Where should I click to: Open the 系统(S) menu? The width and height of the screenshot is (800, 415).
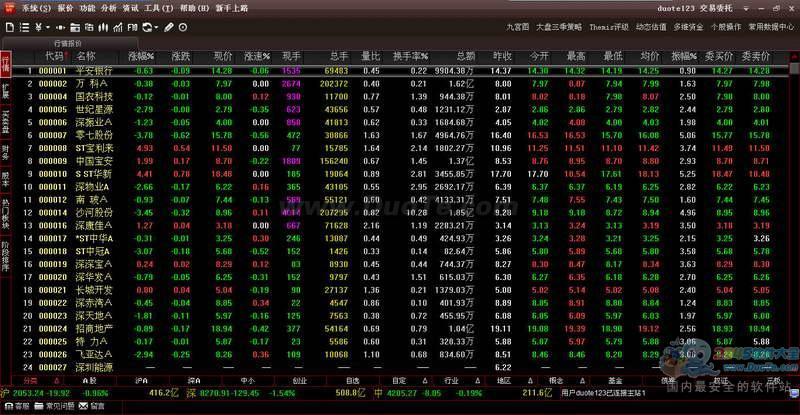click(36, 7)
